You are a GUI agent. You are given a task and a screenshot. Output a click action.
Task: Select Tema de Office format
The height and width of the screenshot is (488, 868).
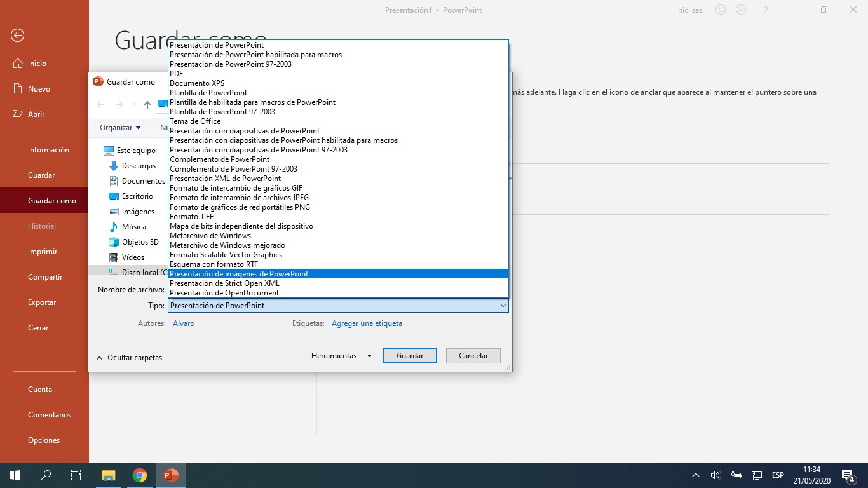338,121
